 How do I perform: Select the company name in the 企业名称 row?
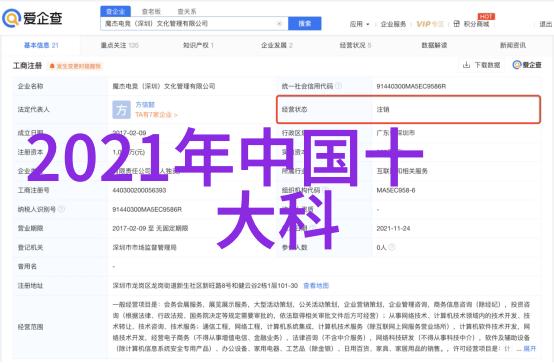coord(164,86)
